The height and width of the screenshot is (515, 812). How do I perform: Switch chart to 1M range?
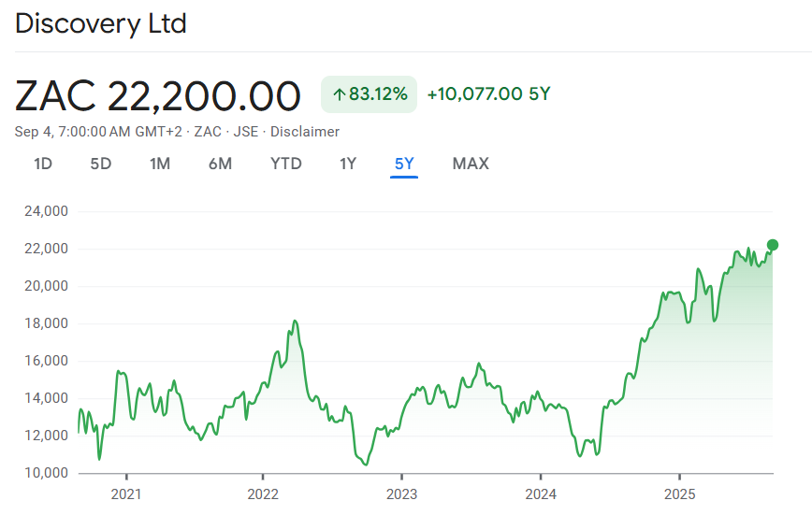(160, 165)
